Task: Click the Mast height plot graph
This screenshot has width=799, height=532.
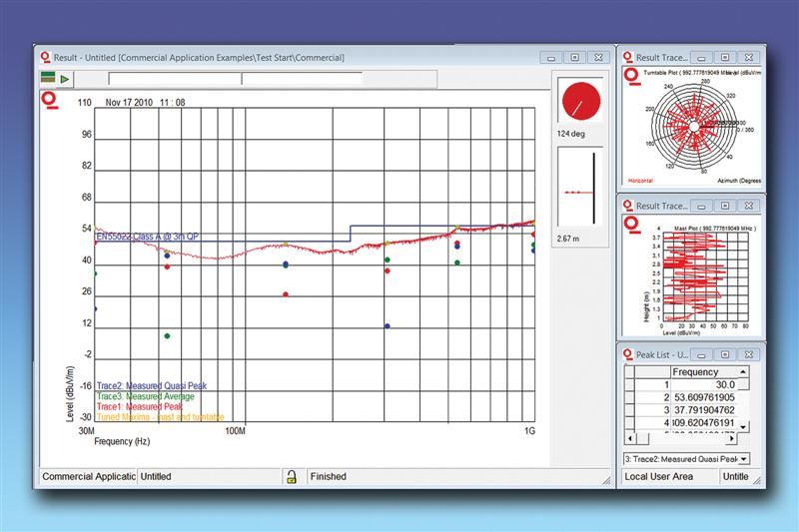Action: [x=704, y=274]
